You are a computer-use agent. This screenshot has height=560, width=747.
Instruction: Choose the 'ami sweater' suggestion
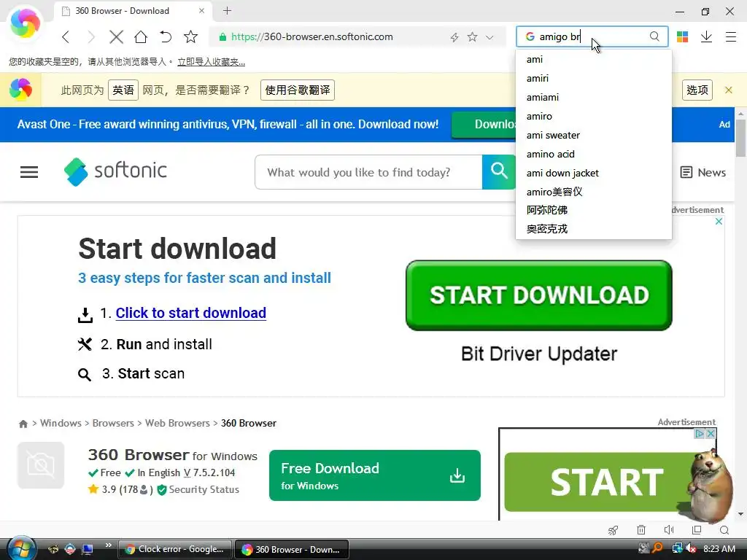(x=594, y=135)
